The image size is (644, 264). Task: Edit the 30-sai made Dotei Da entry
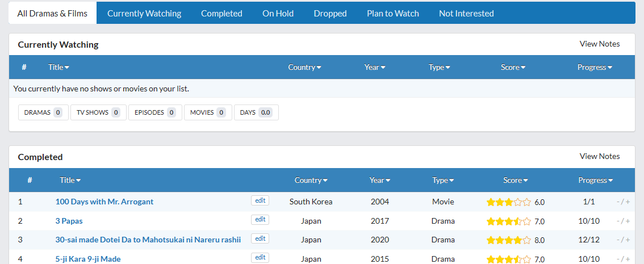[260, 238]
